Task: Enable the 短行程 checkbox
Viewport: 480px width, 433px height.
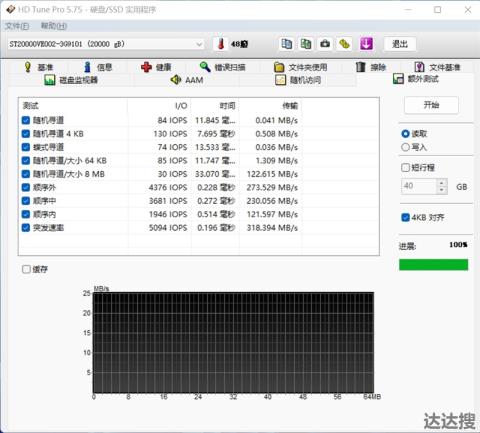Action: pyautogui.click(x=405, y=167)
